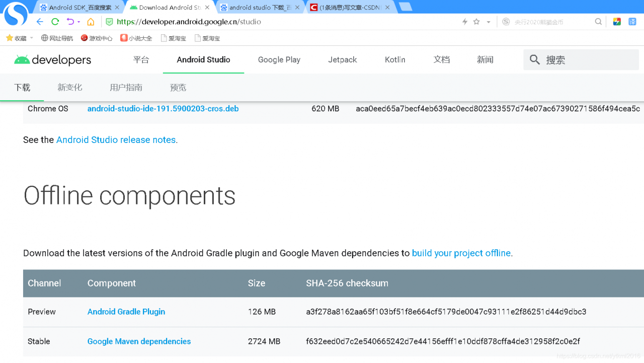Focus the browser search box

click(552, 22)
